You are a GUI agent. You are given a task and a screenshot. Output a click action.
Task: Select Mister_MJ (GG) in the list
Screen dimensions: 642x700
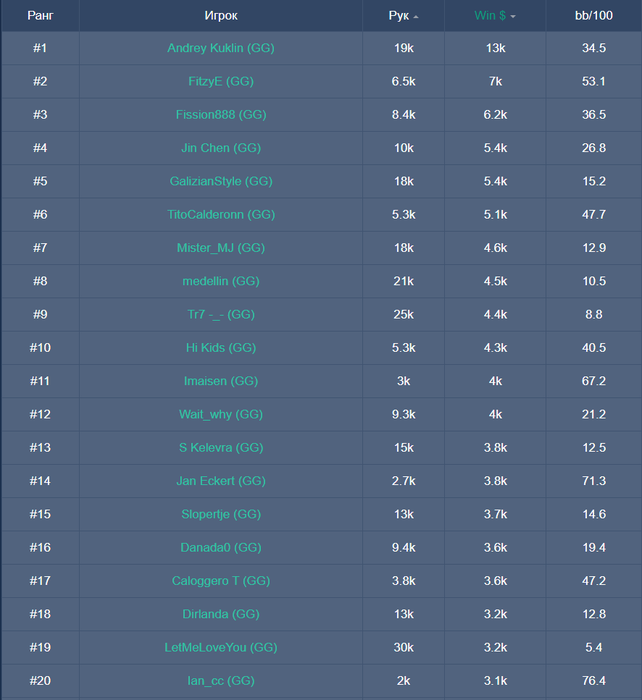[x=221, y=248]
